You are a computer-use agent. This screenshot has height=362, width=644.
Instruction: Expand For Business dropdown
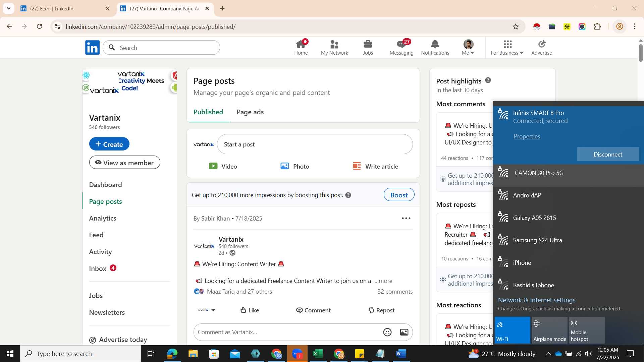(507, 48)
